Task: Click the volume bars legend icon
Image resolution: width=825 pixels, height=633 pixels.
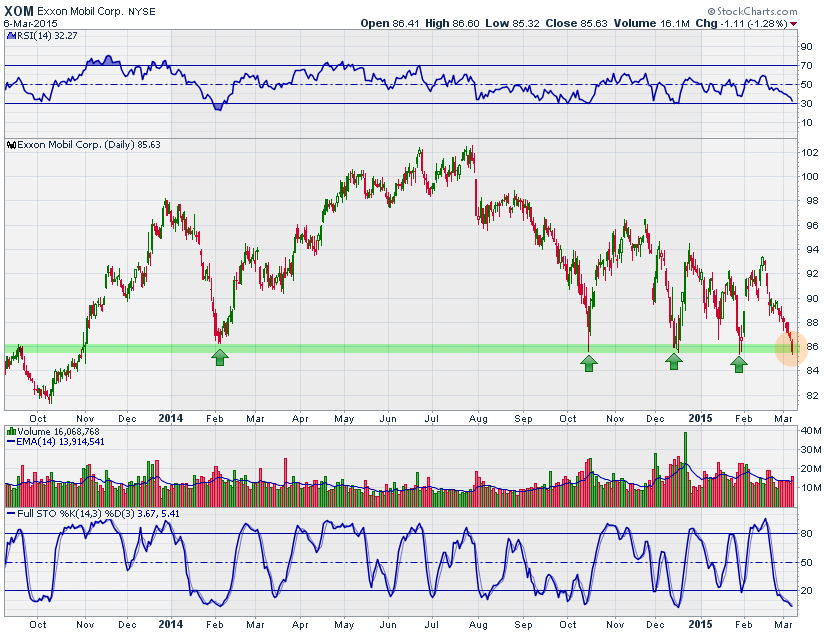Action: tap(11, 431)
